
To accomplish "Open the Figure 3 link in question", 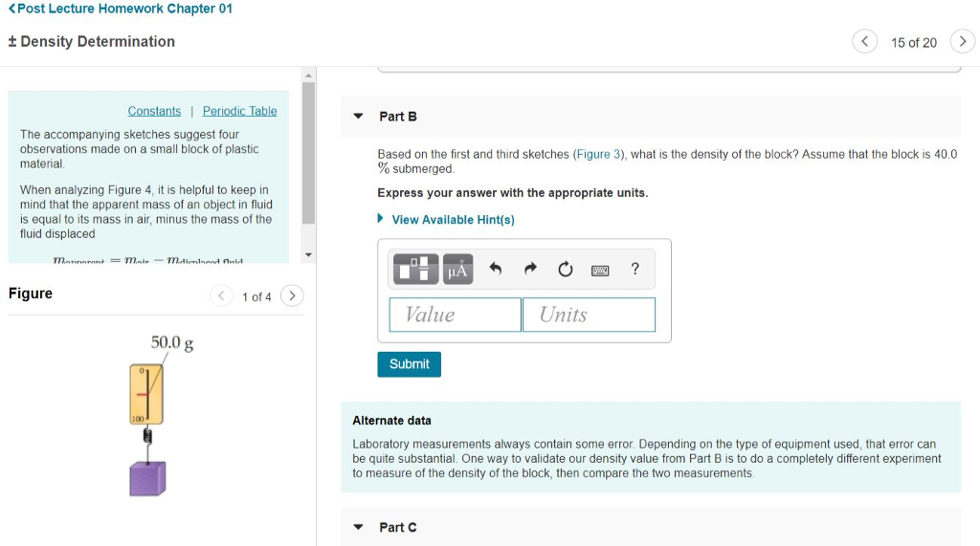I will 598,154.
